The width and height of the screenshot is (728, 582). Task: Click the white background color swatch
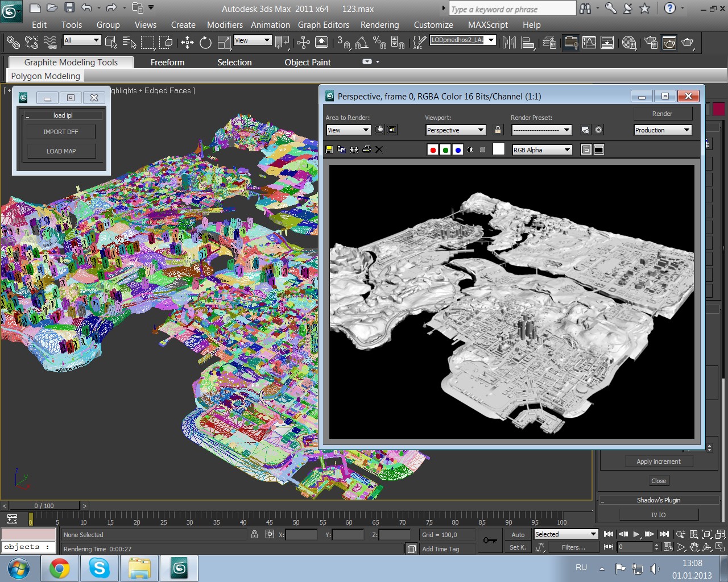tap(499, 149)
